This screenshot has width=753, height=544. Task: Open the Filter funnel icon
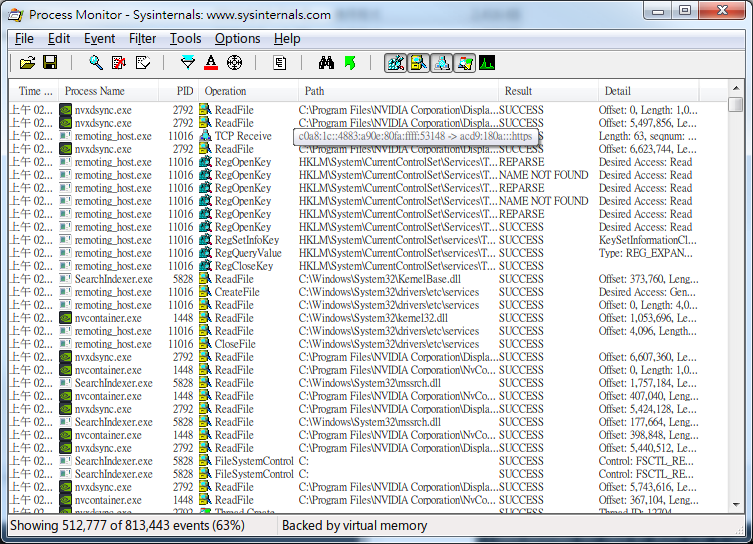point(188,63)
